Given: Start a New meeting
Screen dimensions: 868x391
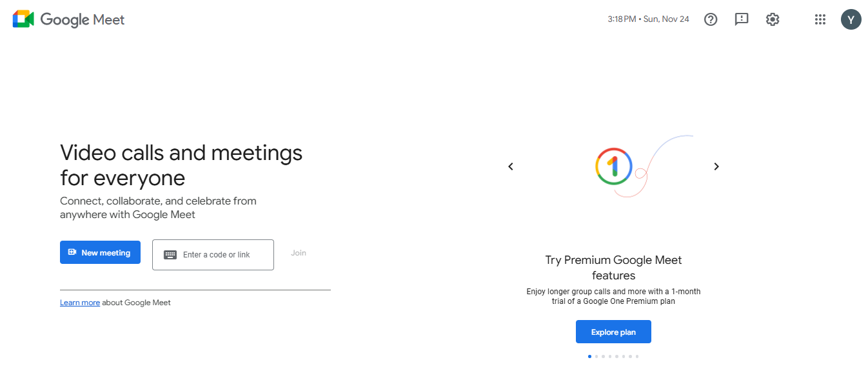Looking at the screenshot, I should (100, 252).
